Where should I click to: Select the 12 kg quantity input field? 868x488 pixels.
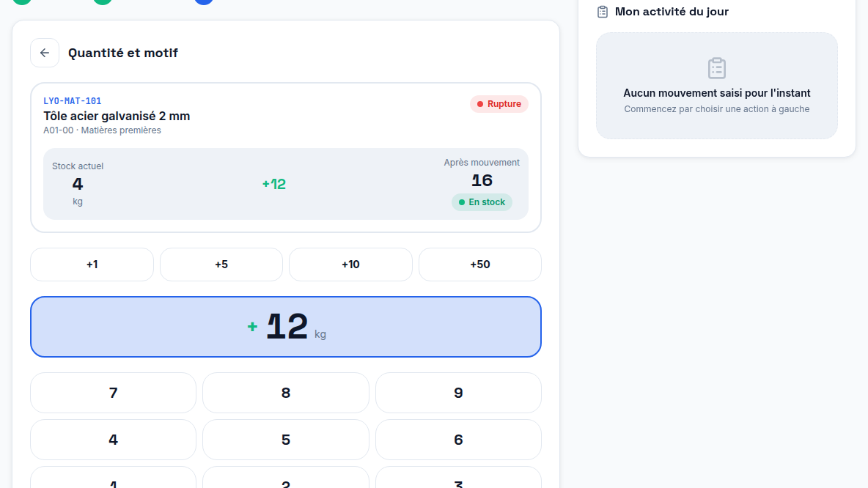click(286, 327)
